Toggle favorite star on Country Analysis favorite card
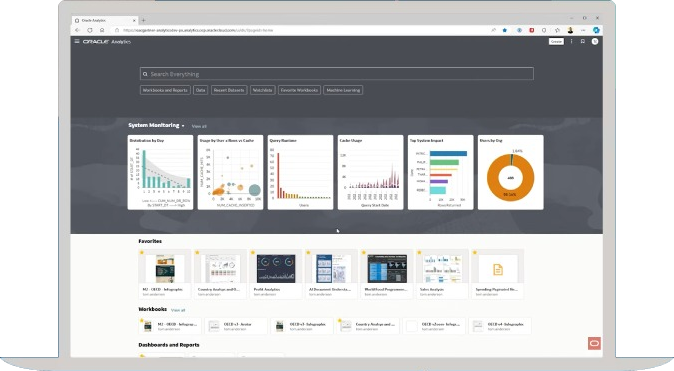This screenshot has width=674, height=371. [197, 252]
